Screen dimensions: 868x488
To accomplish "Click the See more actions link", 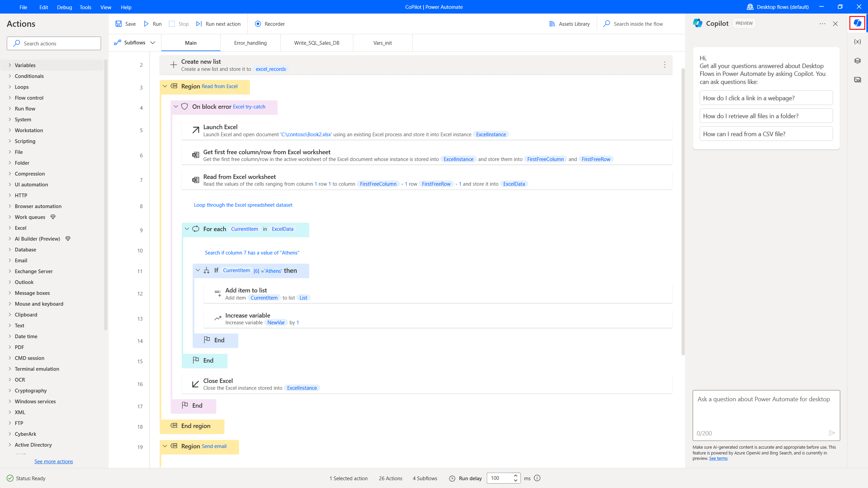I will click(53, 461).
